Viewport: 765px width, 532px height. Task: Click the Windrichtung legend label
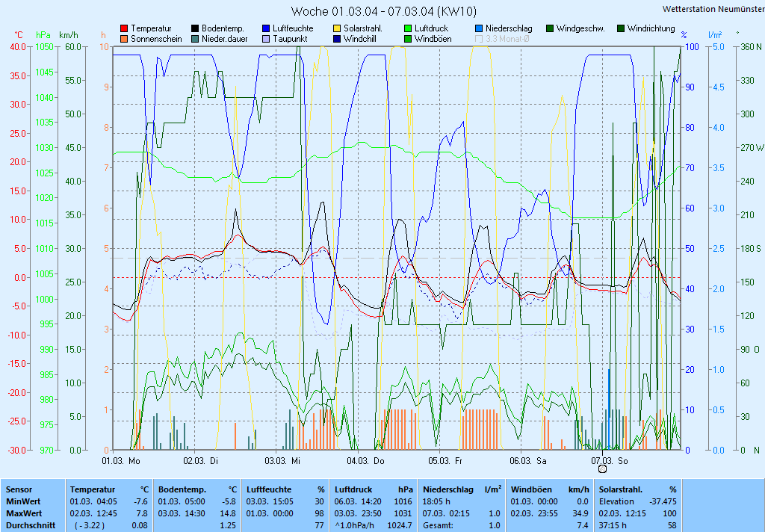pos(651,29)
